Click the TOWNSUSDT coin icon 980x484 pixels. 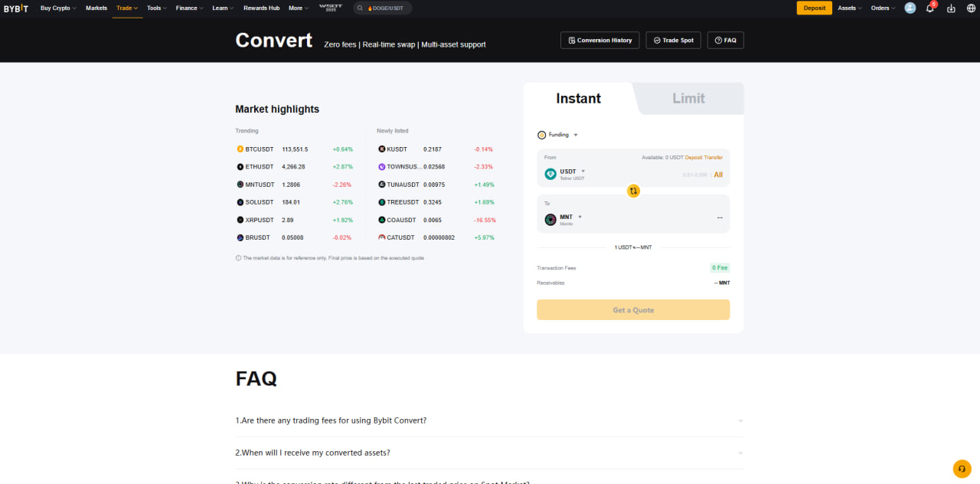[x=381, y=167]
